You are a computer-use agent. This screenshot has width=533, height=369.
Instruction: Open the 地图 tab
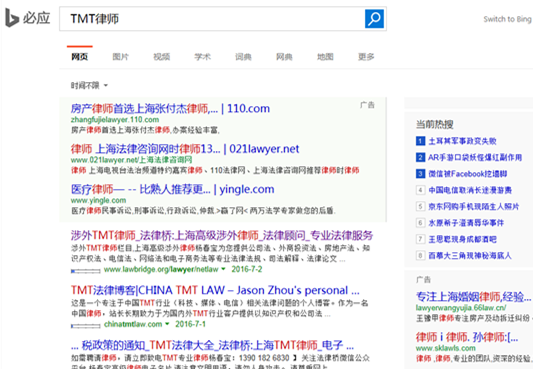tap(325, 57)
